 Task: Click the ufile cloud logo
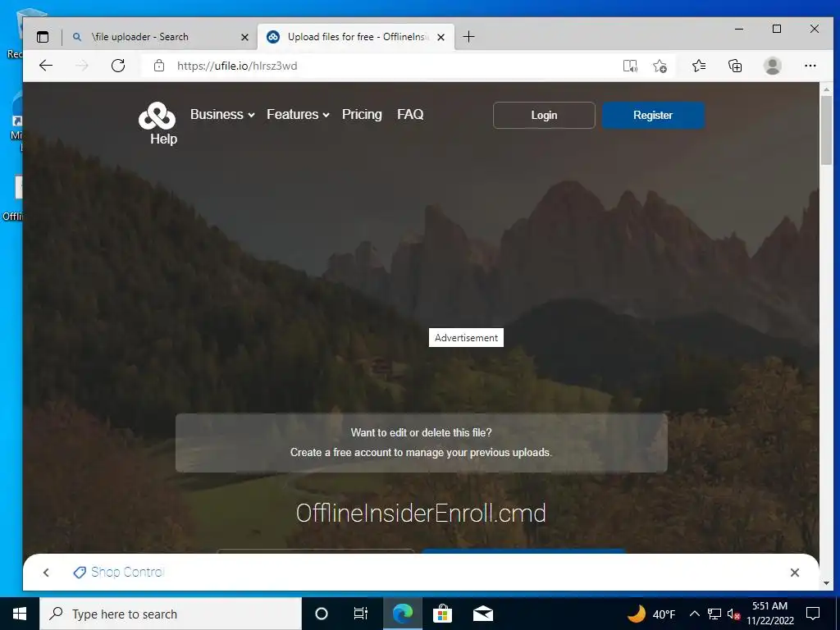pos(157,116)
